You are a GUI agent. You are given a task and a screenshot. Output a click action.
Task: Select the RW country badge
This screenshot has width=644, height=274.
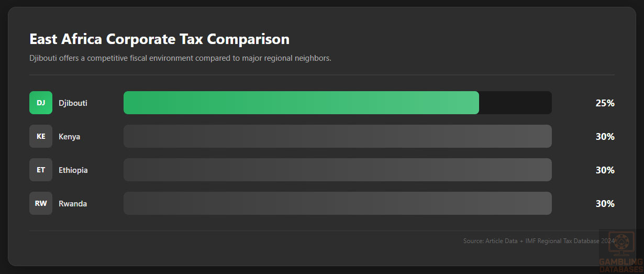[x=41, y=203]
